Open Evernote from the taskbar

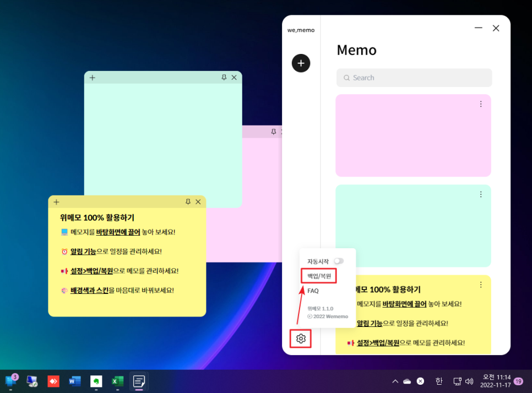96,381
